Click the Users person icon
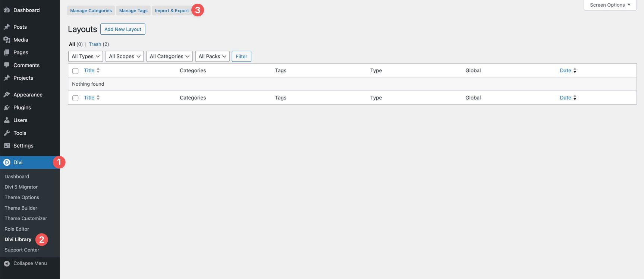The width and height of the screenshot is (644, 279). tap(7, 120)
